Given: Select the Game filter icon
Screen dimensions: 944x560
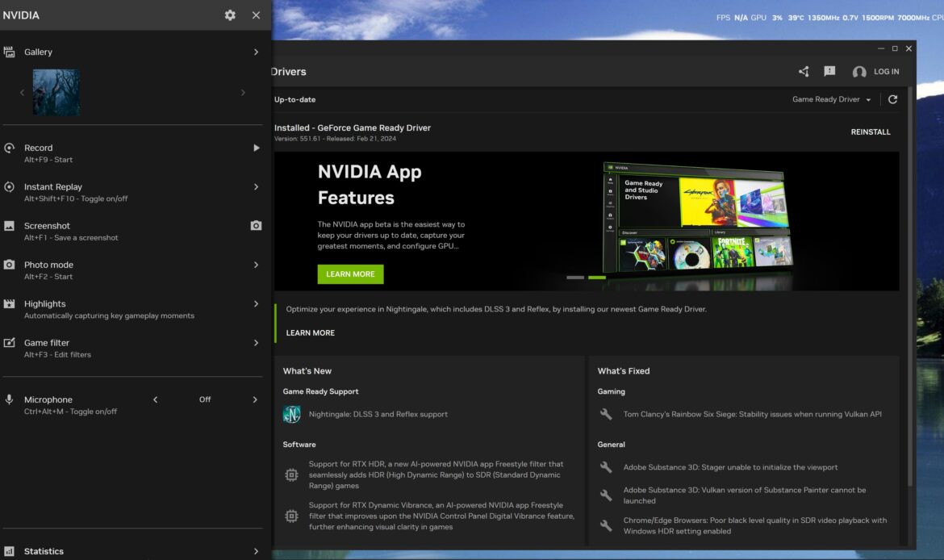Looking at the screenshot, I should pyautogui.click(x=10, y=343).
